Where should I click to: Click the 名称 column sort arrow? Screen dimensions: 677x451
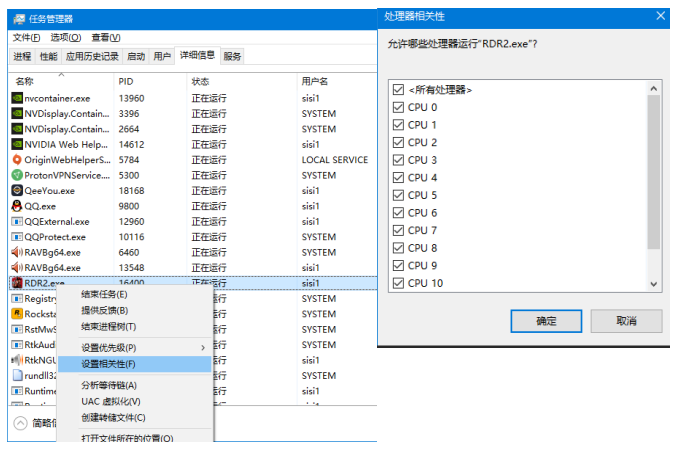pyautogui.click(x=60, y=73)
